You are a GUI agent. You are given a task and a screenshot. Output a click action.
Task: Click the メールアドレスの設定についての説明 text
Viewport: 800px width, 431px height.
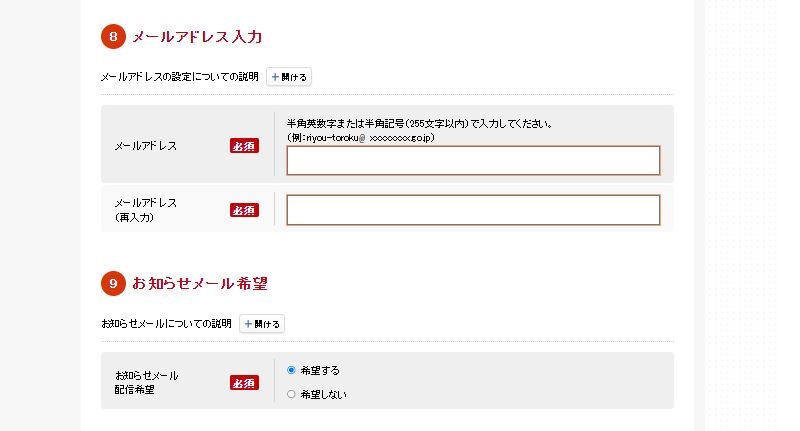tap(179, 76)
